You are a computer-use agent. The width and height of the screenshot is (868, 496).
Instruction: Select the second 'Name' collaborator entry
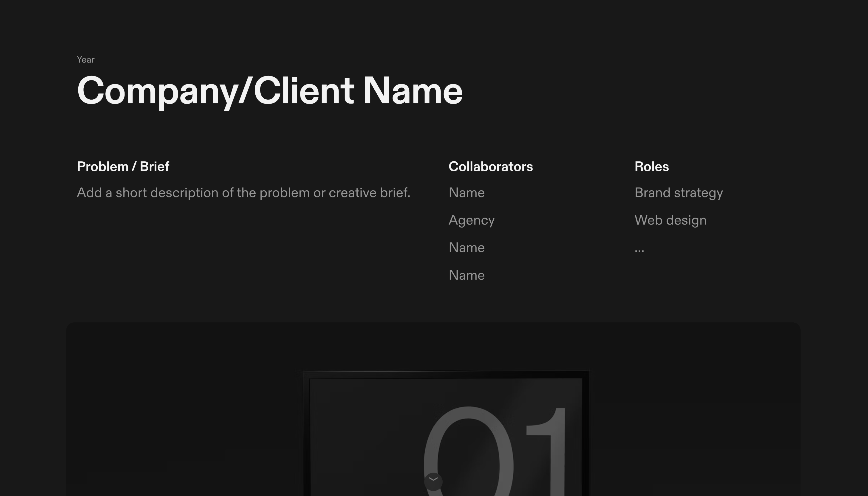tap(467, 247)
